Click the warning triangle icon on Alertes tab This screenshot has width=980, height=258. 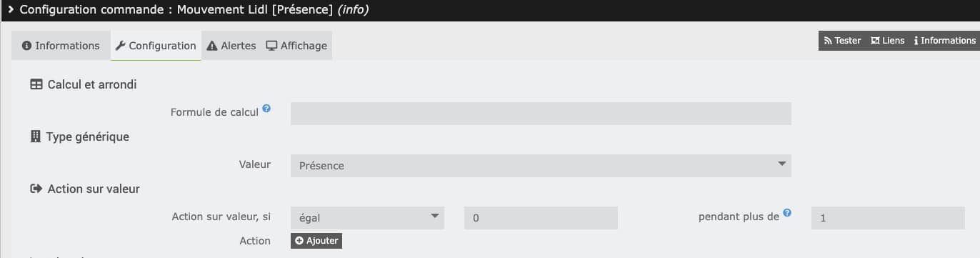pyautogui.click(x=212, y=46)
